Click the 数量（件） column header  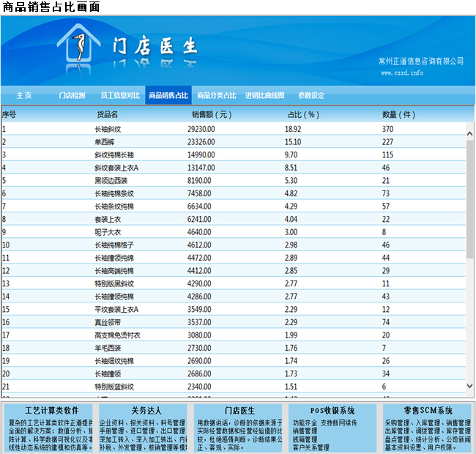(398, 114)
